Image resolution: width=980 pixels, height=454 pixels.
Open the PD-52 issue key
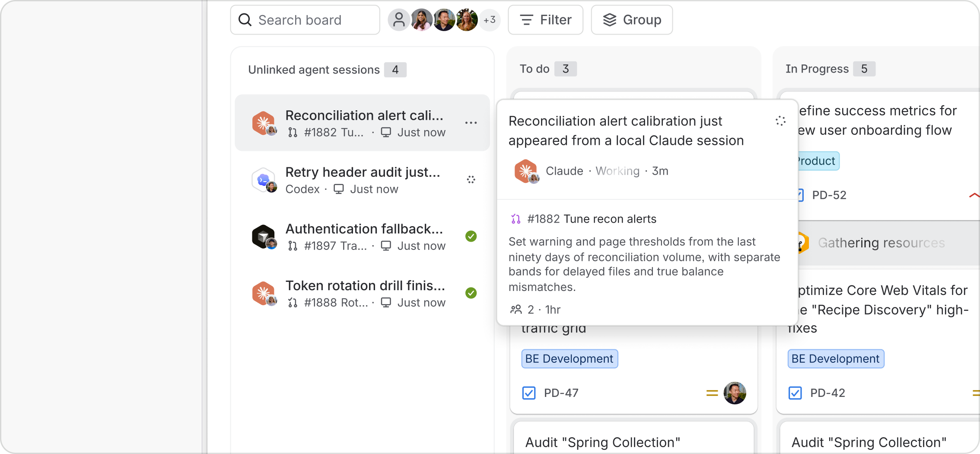point(829,195)
